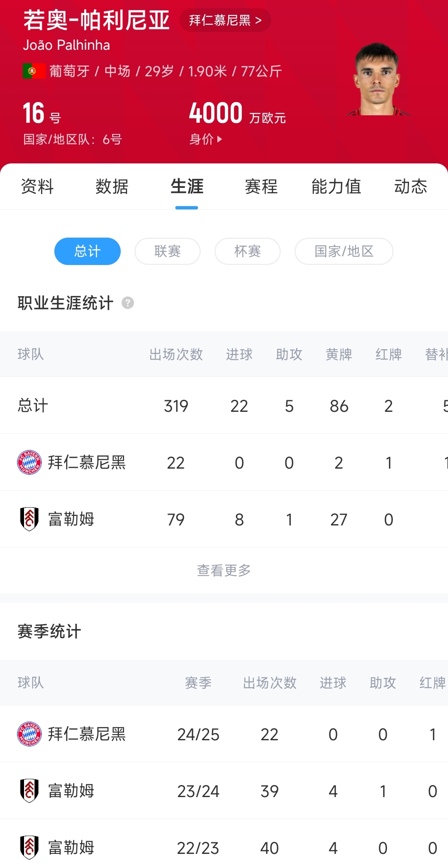The height and width of the screenshot is (868, 448).
Task: Tap Fulham crest in 23/24 season row
Action: (x=29, y=791)
